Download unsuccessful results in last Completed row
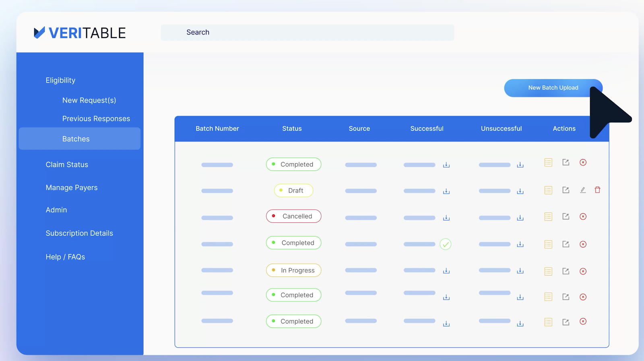Image resolution: width=644 pixels, height=361 pixels. pos(520,324)
